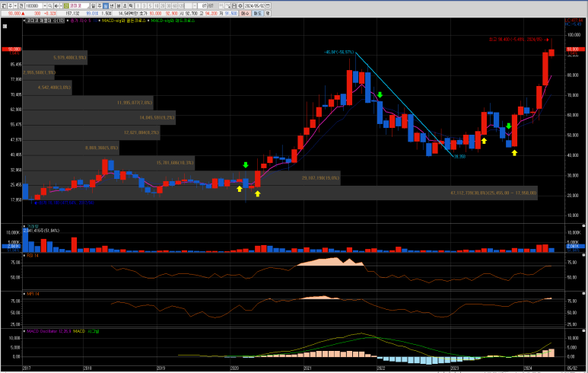Click the stock code field showing 183300
The height and width of the screenshot is (373, 588).
point(33,6)
